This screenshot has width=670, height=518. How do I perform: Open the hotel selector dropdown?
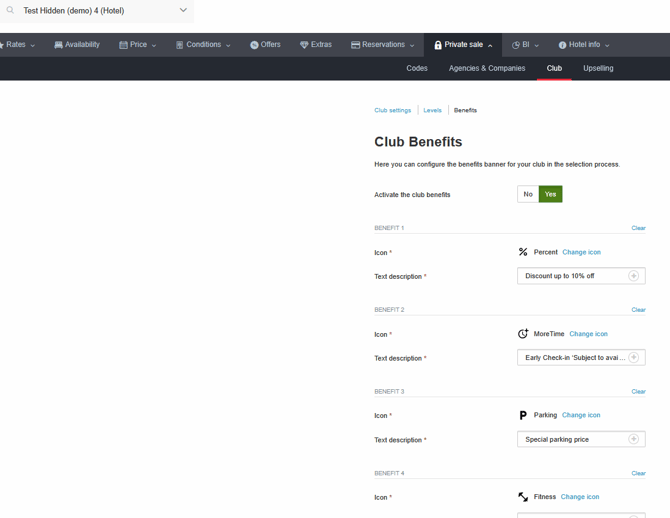183,10
